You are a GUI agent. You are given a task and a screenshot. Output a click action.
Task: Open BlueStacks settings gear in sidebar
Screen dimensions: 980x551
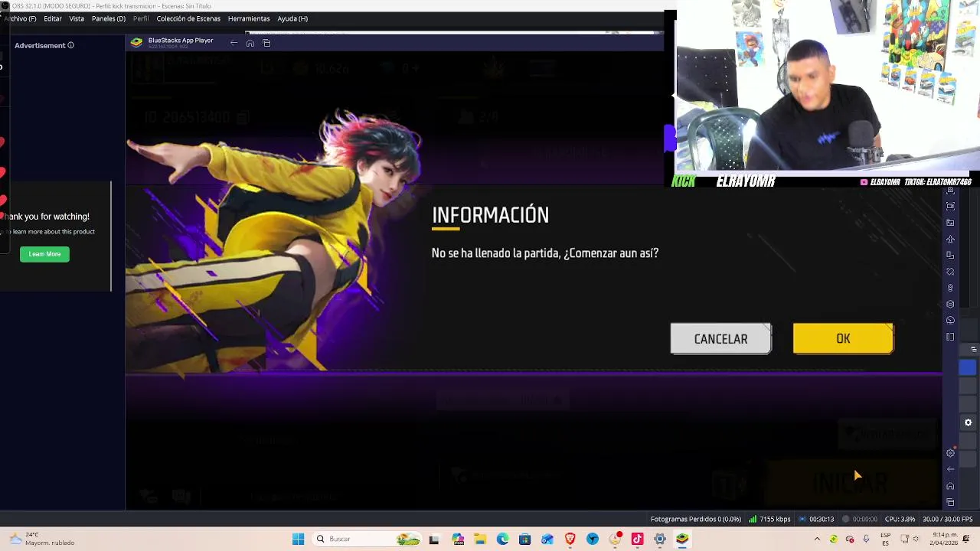click(x=950, y=452)
